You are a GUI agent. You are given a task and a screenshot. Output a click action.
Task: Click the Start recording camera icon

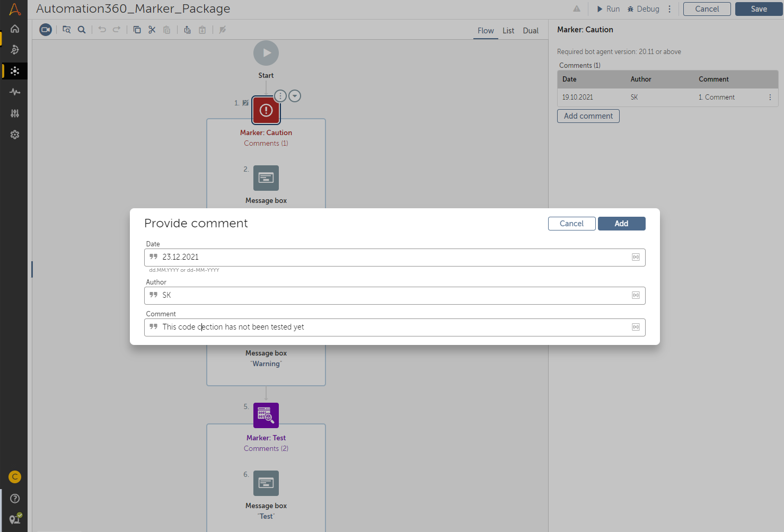click(46, 30)
